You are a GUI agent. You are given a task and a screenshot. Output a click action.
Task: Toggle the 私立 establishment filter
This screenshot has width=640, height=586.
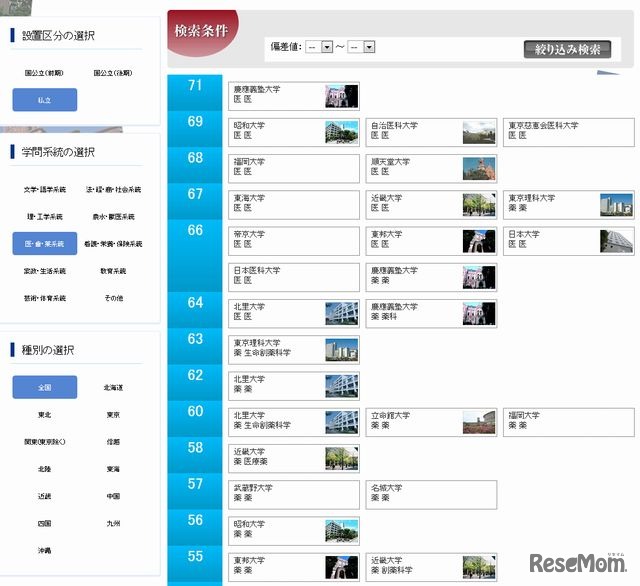click(x=44, y=100)
